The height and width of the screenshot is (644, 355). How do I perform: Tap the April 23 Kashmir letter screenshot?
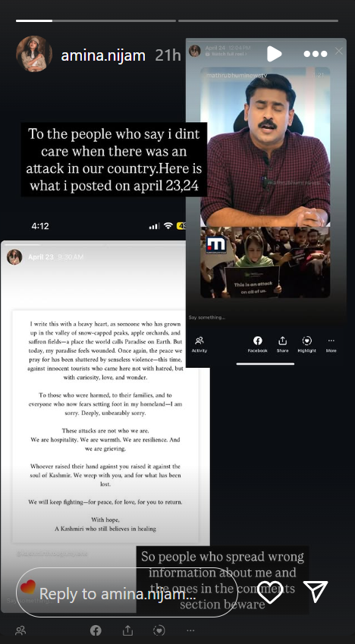coord(105,426)
